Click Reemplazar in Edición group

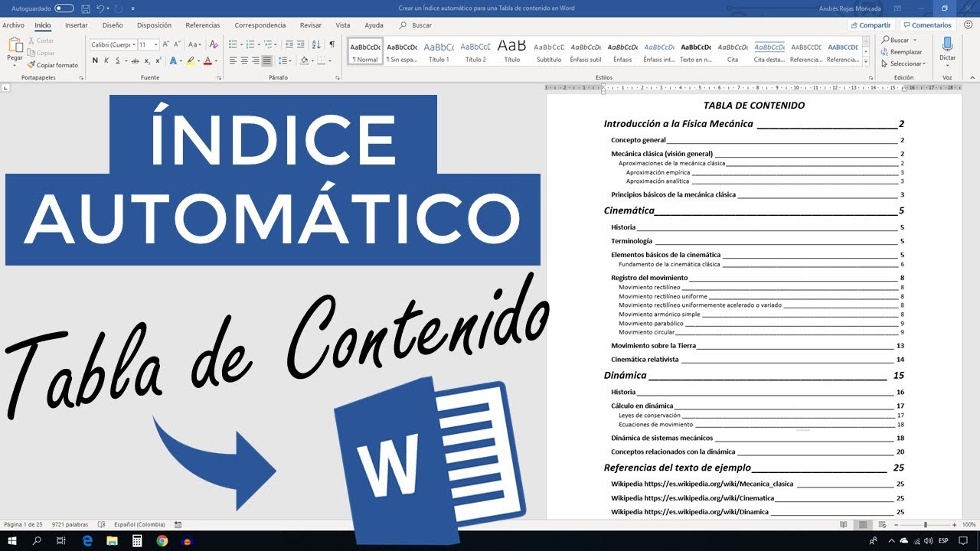901,52
